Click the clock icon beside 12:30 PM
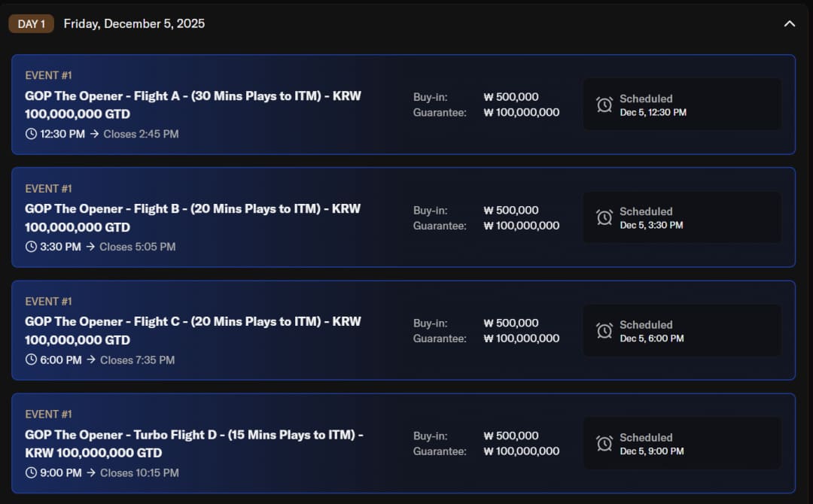Screen dimensions: 813x504 click(31, 134)
